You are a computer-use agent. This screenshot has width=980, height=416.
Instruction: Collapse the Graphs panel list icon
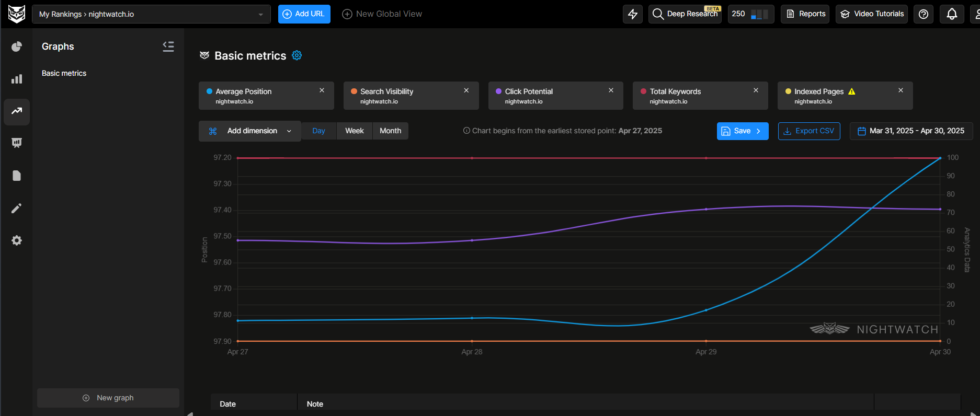168,47
